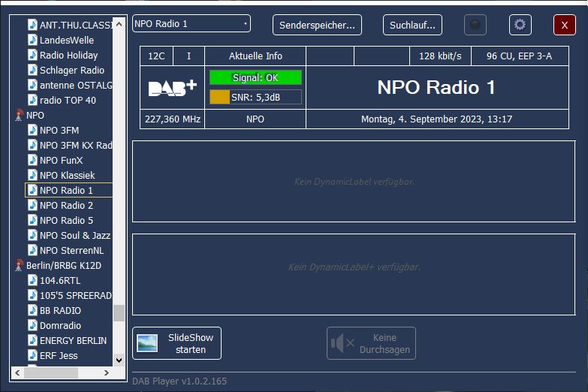The width and height of the screenshot is (588, 392).
Task: Open the NPO Radio 1 station dropdown
Action: point(191,23)
